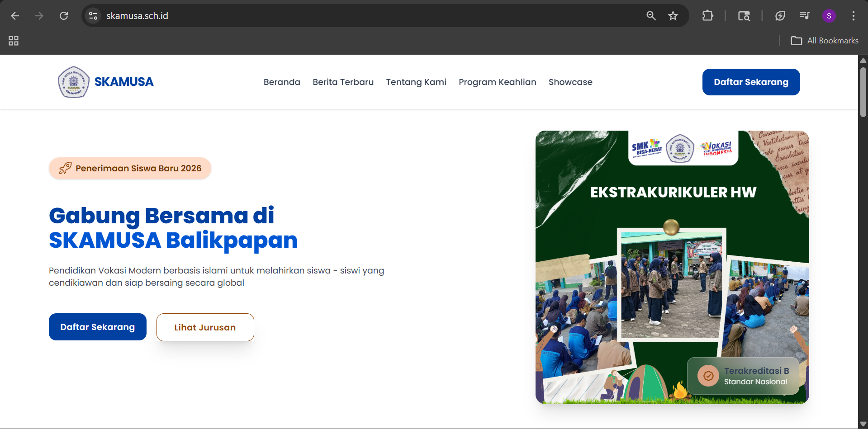Open the Chrome three-dot menu
This screenshot has height=429, width=868.
click(854, 16)
